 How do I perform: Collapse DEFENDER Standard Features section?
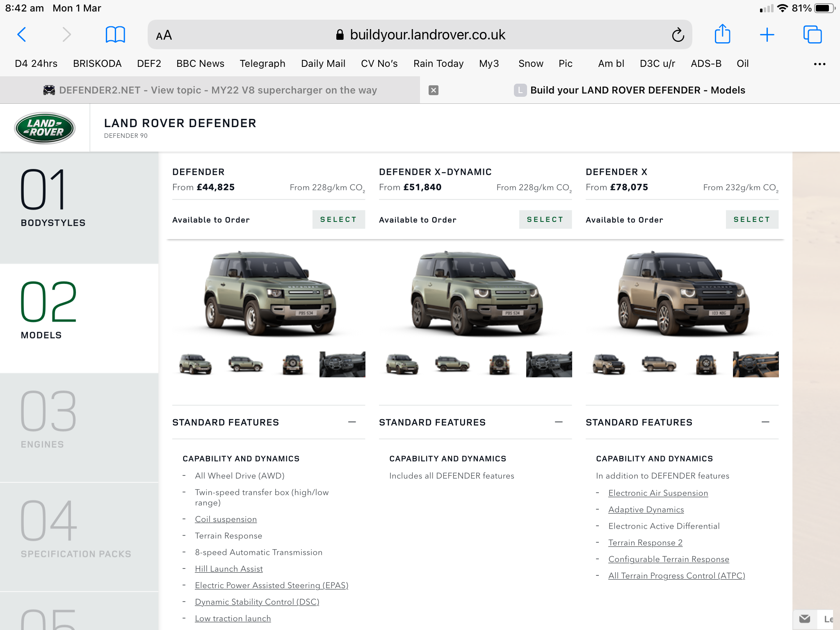352,422
